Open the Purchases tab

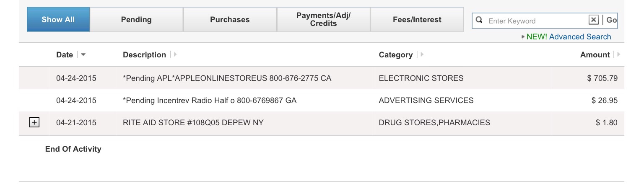(x=230, y=19)
